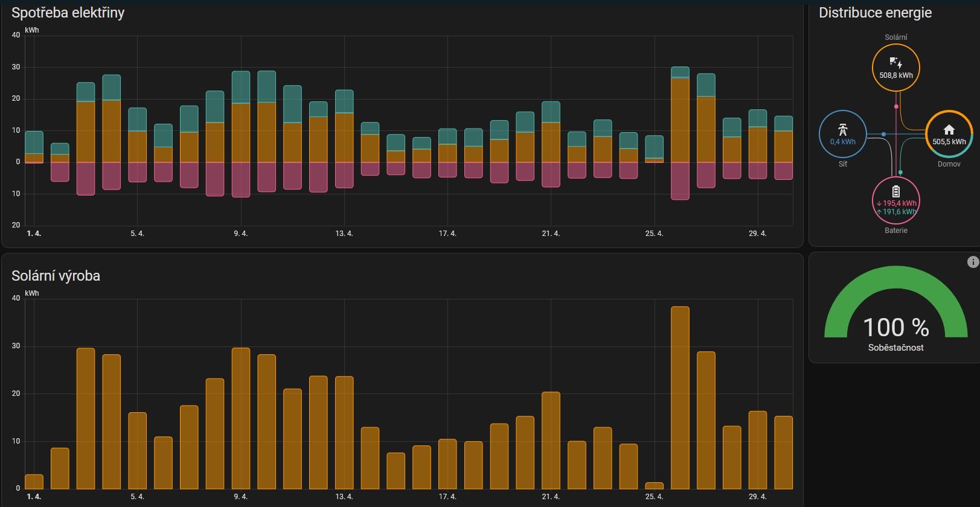
Task: Click the 100 % gauge reading
Action: click(x=895, y=328)
